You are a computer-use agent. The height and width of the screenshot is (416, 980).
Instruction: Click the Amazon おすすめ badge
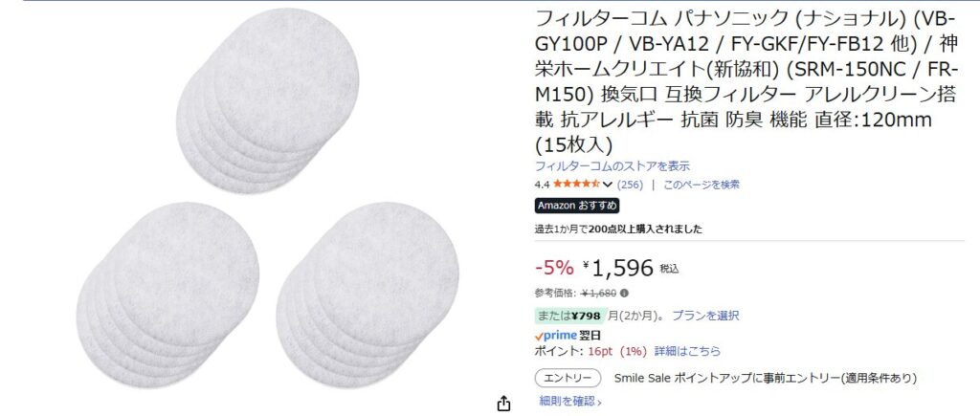click(577, 206)
